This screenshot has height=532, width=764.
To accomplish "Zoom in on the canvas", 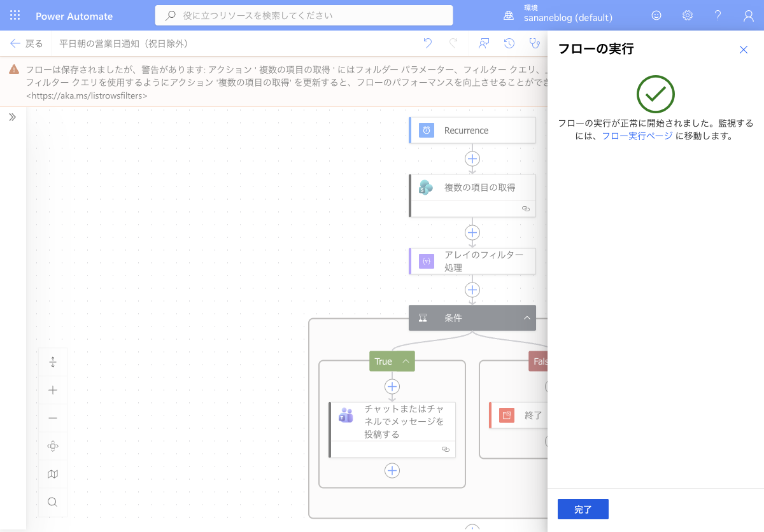I will [53, 390].
